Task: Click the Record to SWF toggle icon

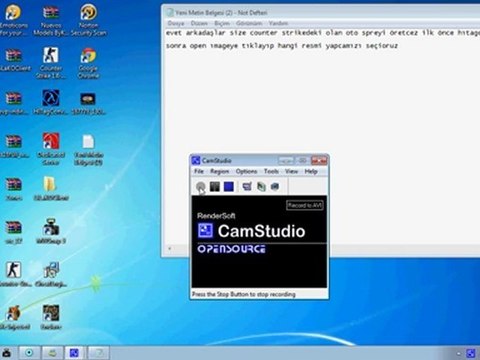Action: point(275,187)
